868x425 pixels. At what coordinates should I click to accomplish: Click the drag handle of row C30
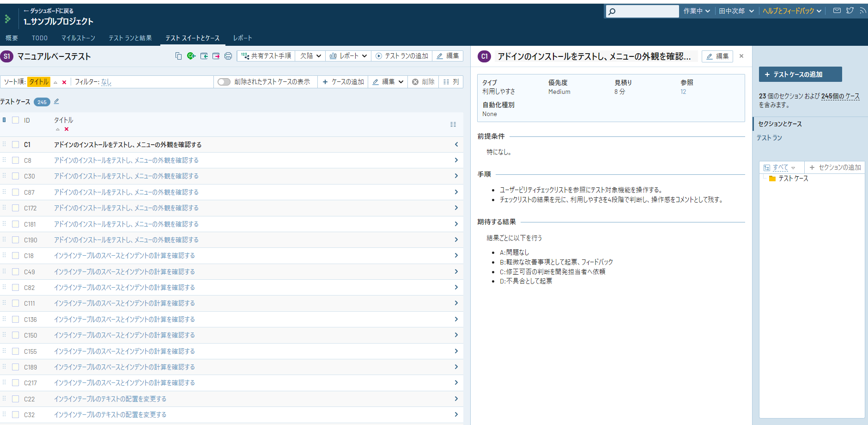(4, 176)
